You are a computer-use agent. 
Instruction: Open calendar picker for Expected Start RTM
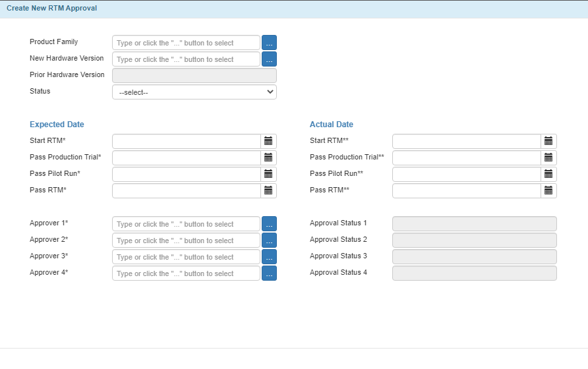(268, 141)
